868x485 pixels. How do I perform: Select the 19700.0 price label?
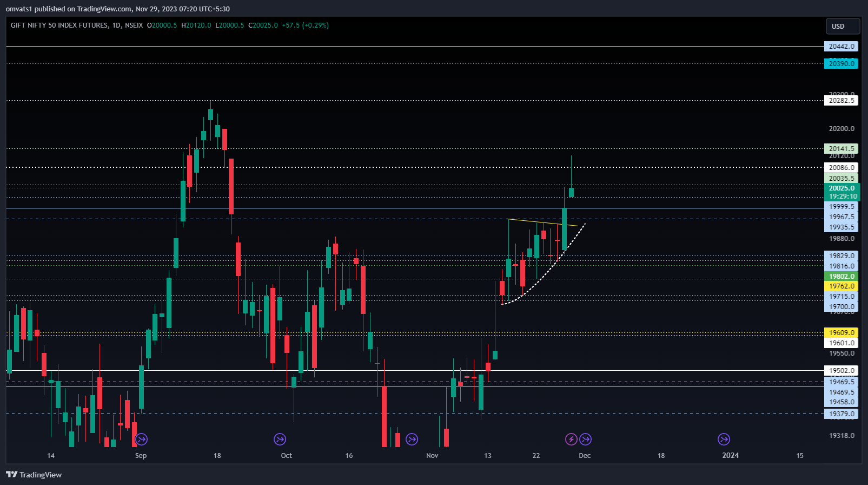coord(841,307)
